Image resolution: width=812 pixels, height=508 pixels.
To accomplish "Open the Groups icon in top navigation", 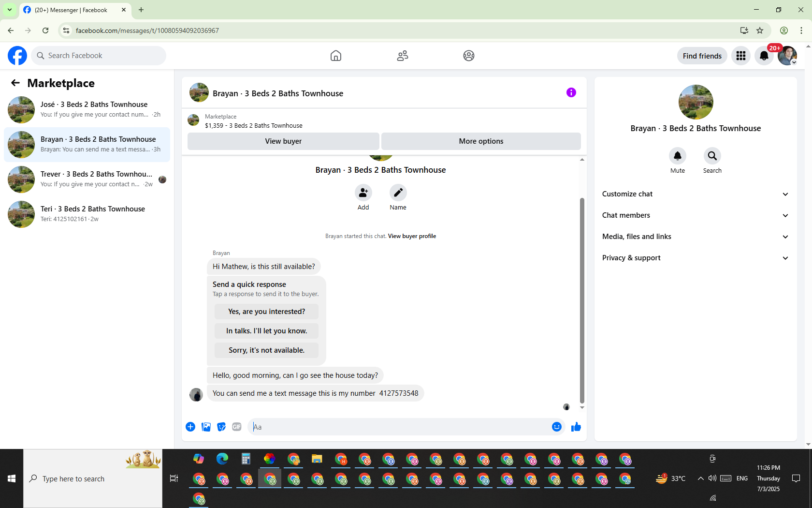I will [x=469, y=56].
